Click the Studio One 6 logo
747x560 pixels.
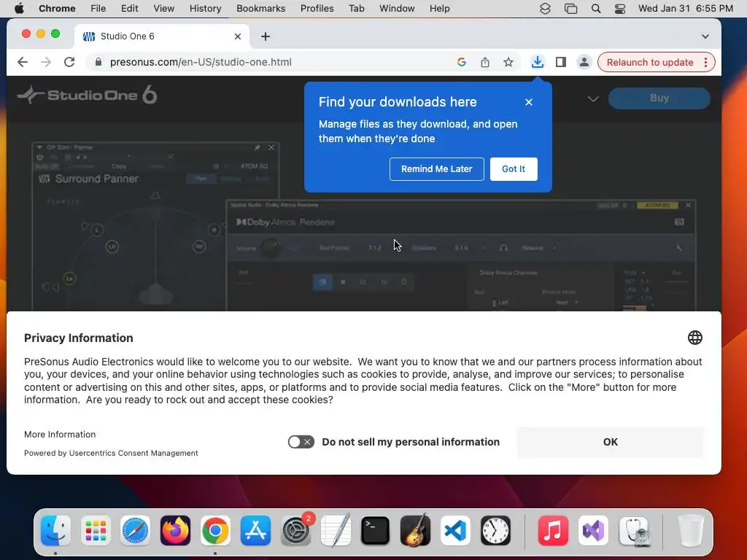[x=88, y=96]
